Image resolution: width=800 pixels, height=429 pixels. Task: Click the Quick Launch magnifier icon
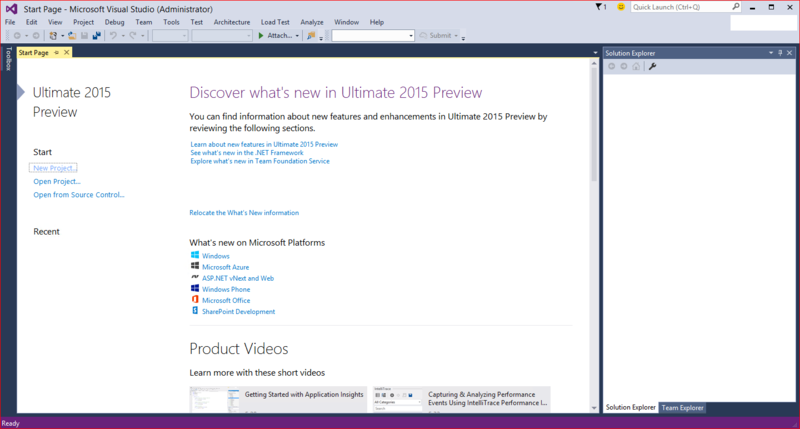[x=736, y=7]
